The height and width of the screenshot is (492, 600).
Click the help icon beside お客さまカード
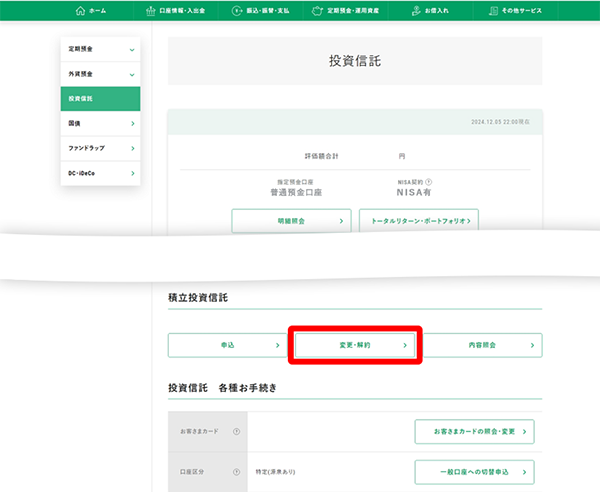coord(236,432)
